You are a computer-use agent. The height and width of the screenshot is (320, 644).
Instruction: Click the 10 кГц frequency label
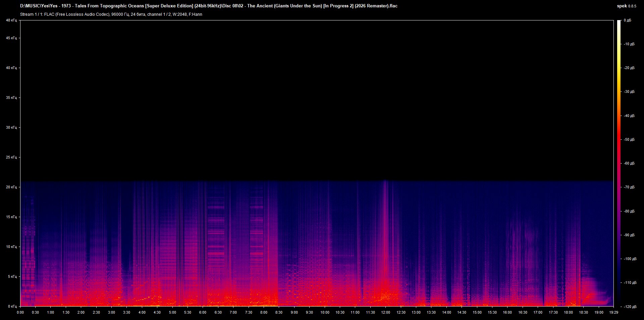(x=11, y=247)
